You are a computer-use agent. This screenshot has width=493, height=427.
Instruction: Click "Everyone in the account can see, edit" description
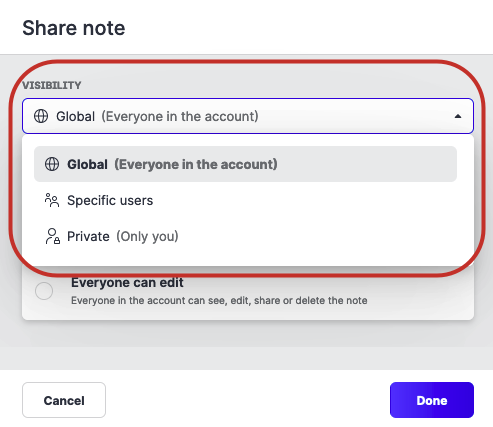pos(219,300)
